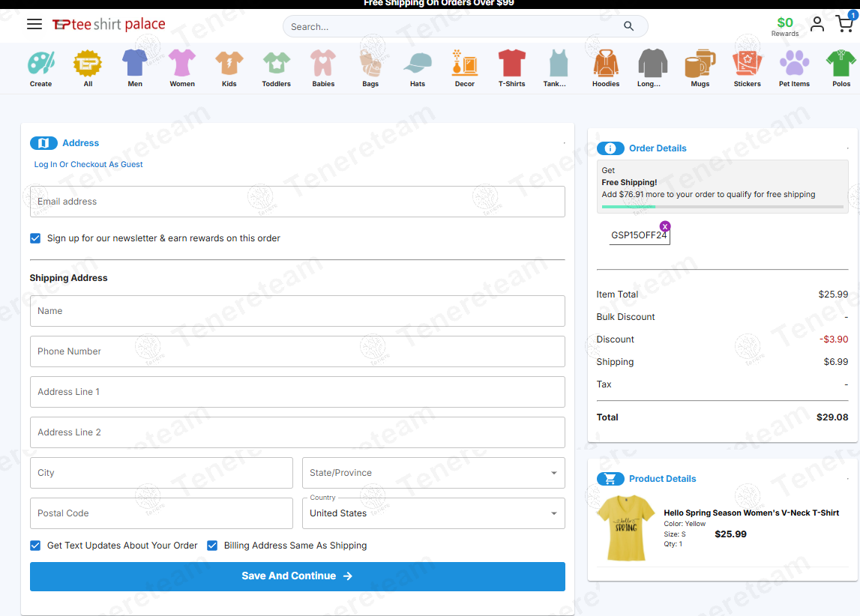
Task: Click the search magnifier icon
Action: [628, 26]
